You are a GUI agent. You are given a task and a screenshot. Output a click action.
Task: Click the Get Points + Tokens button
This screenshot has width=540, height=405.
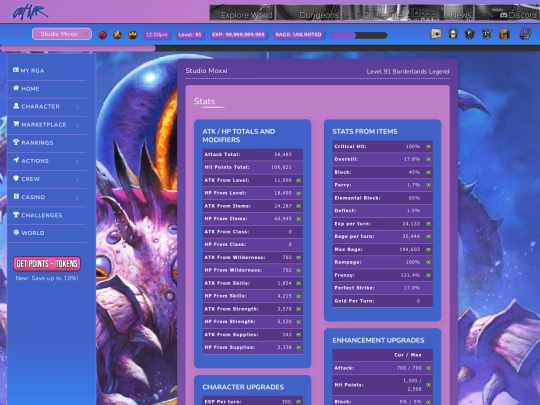(x=47, y=264)
